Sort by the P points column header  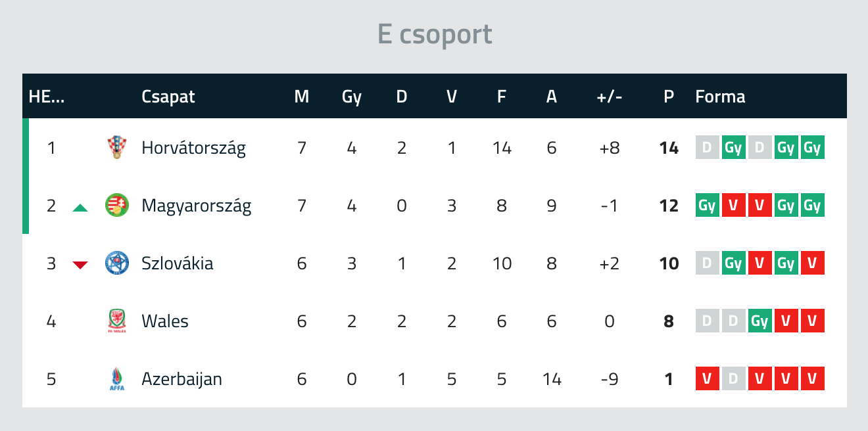(669, 97)
